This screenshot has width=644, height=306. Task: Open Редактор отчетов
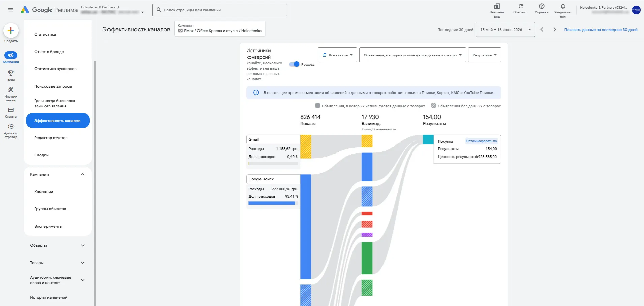coord(51,138)
